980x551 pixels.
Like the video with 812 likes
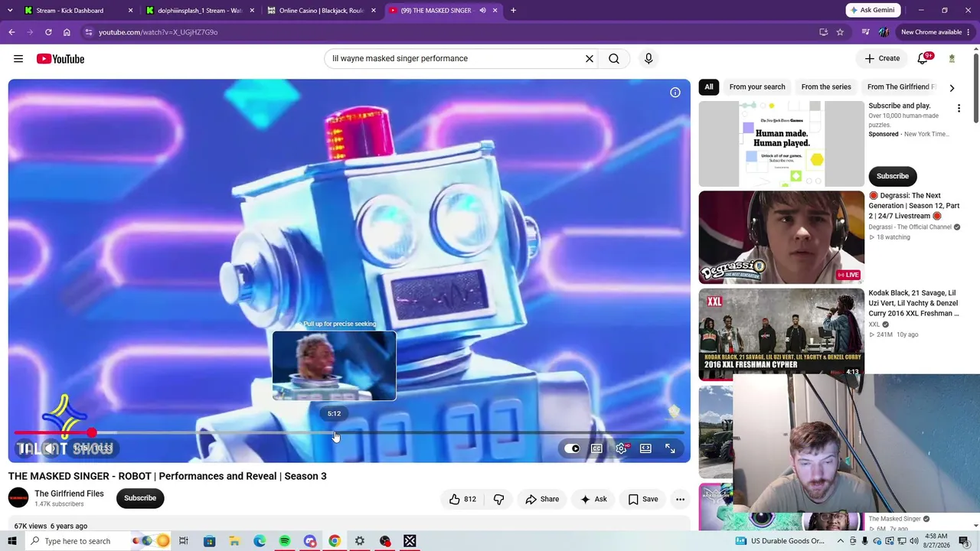tap(462, 499)
